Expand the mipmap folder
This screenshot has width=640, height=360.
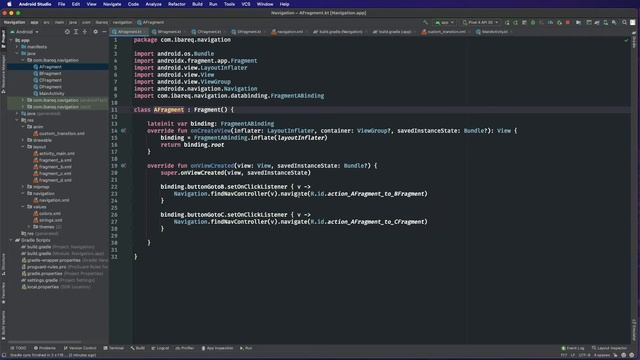click(x=23, y=187)
